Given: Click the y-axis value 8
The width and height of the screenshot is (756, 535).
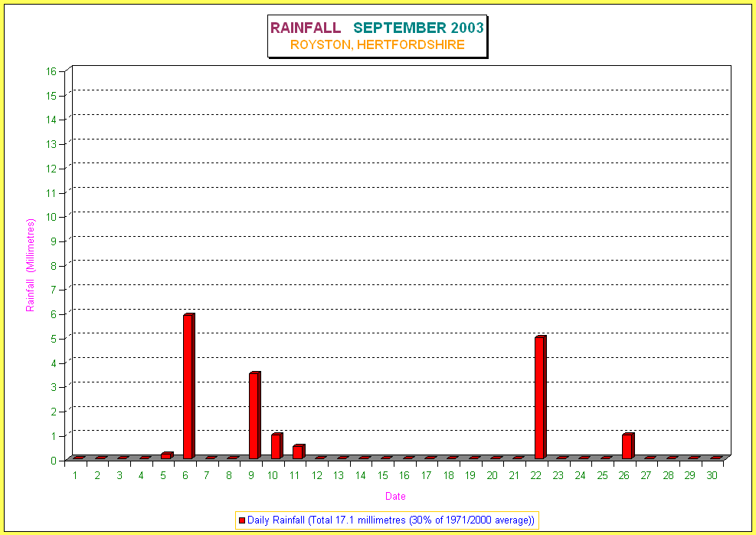Looking at the screenshot, I should (54, 266).
